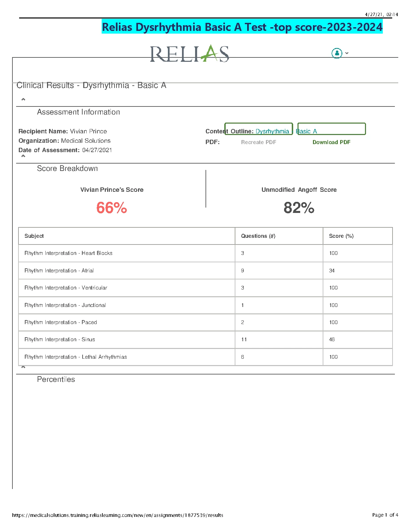
Task: Select the Lethal Arrhythmias row
Action: coord(205,357)
